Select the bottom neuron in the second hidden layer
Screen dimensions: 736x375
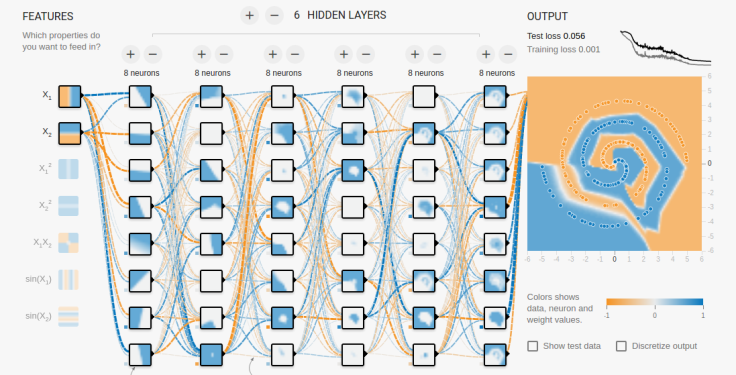[211, 355]
